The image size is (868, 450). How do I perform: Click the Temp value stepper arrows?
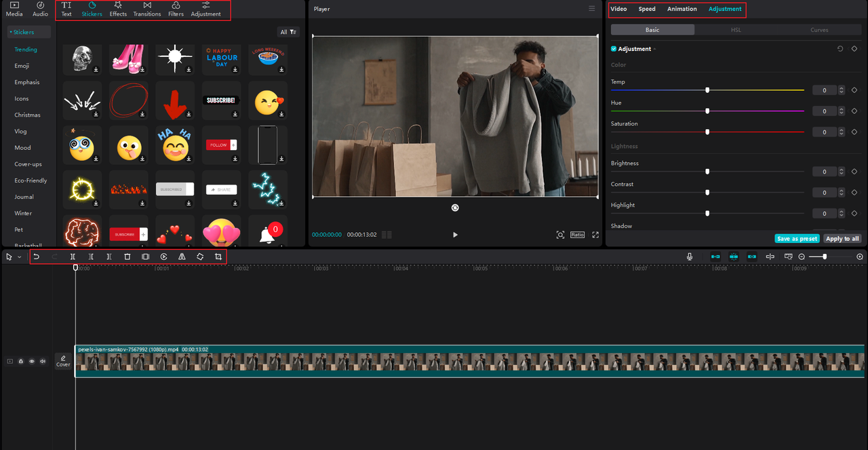841,90
